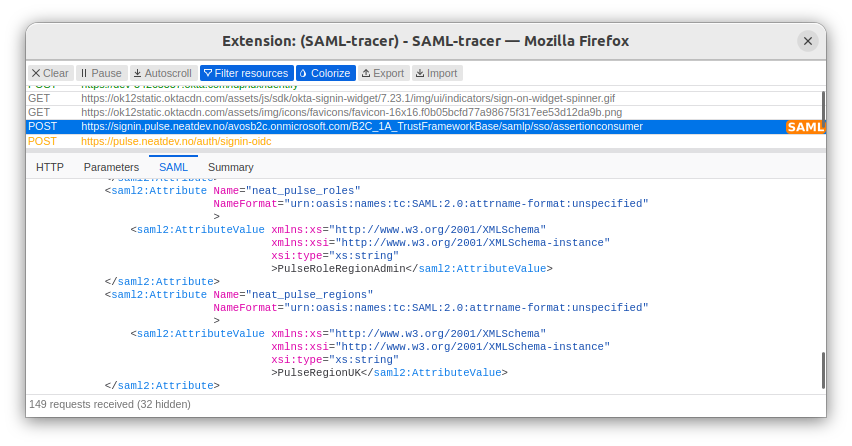Select the SAML tab

click(173, 167)
